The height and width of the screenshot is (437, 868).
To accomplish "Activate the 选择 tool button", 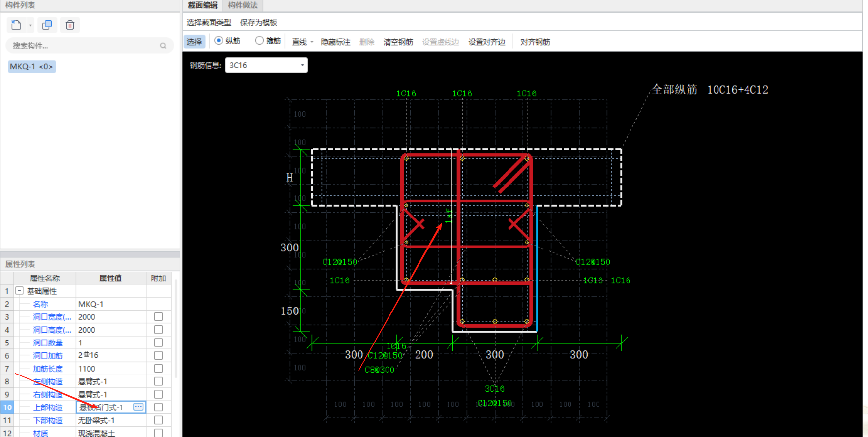I will pyautogui.click(x=194, y=42).
